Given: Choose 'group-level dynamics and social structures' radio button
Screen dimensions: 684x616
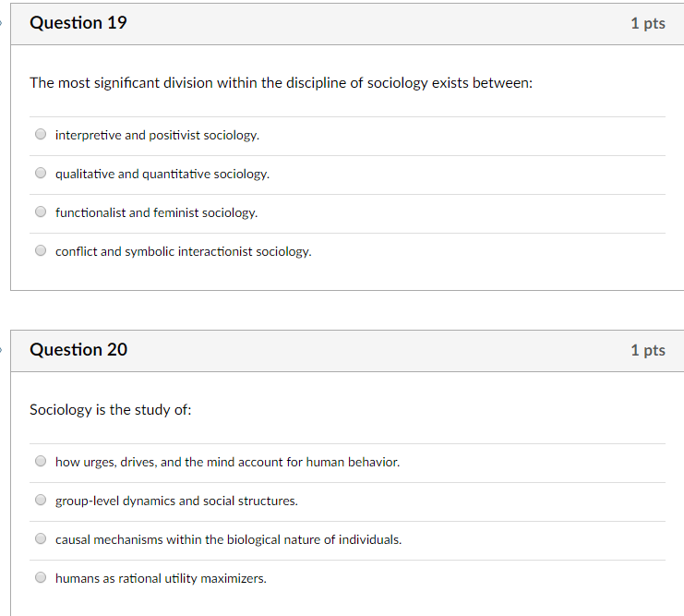Looking at the screenshot, I should tap(41, 500).
